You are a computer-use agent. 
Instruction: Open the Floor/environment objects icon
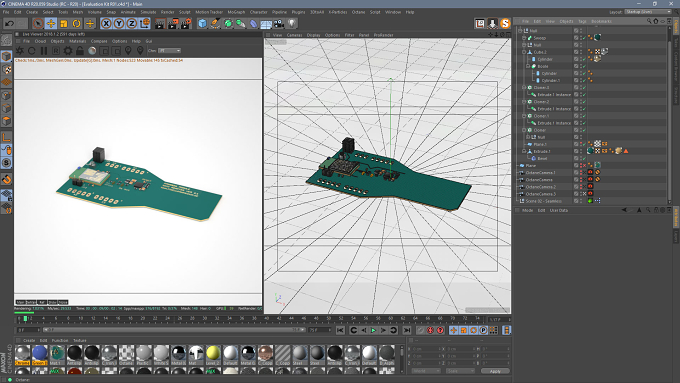pyautogui.click(x=266, y=23)
